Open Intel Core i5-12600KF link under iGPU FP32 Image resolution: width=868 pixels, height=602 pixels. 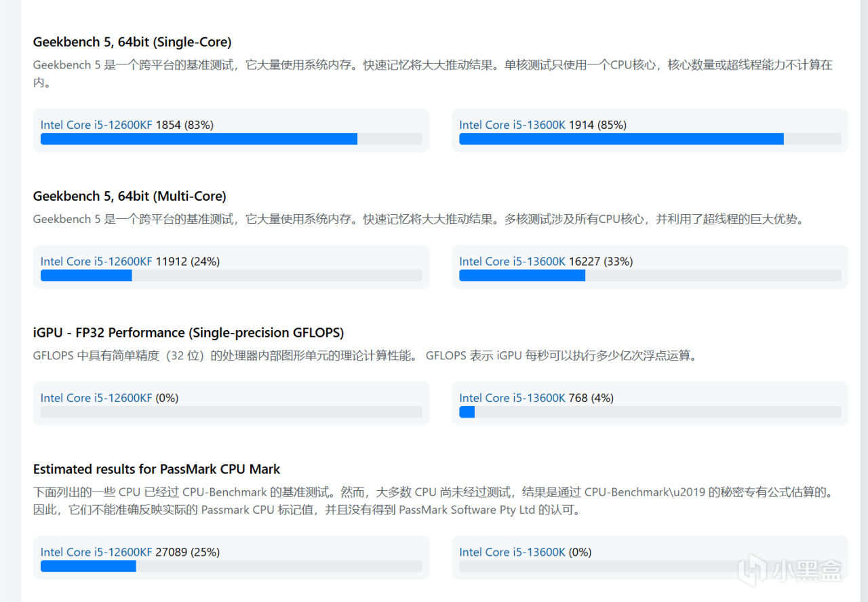click(x=96, y=398)
